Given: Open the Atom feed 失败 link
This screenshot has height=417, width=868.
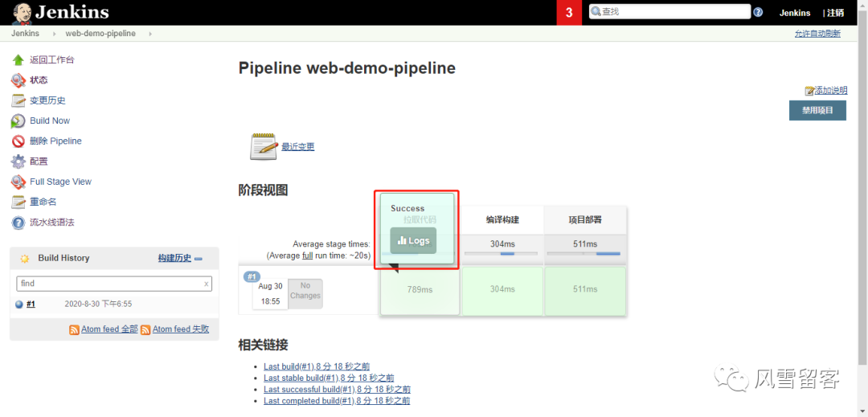Looking at the screenshot, I should (181, 329).
